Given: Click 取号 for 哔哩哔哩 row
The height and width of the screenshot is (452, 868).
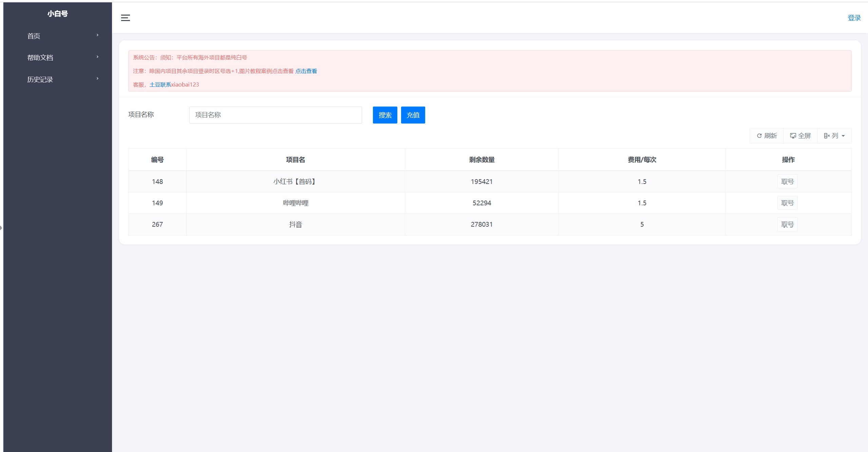Looking at the screenshot, I should 788,203.
